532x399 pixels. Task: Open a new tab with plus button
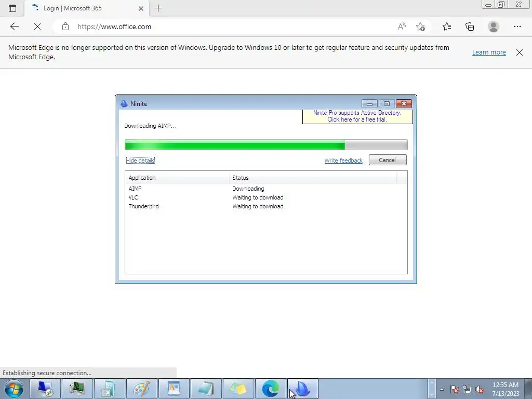(x=158, y=8)
